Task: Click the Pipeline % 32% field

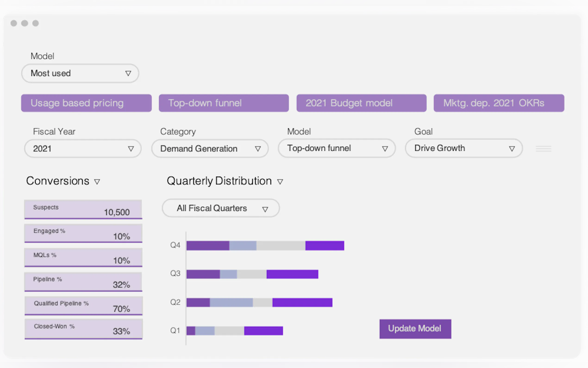Action: (x=83, y=282)
